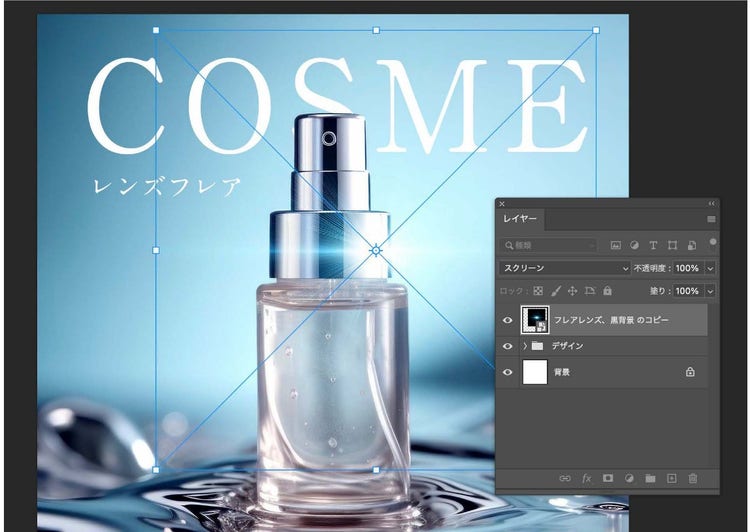Open the 不透明度 opacity dropdown arrow
Image resolution: width=750 pixels, height=532 pixels.
[x=710, y=268]
